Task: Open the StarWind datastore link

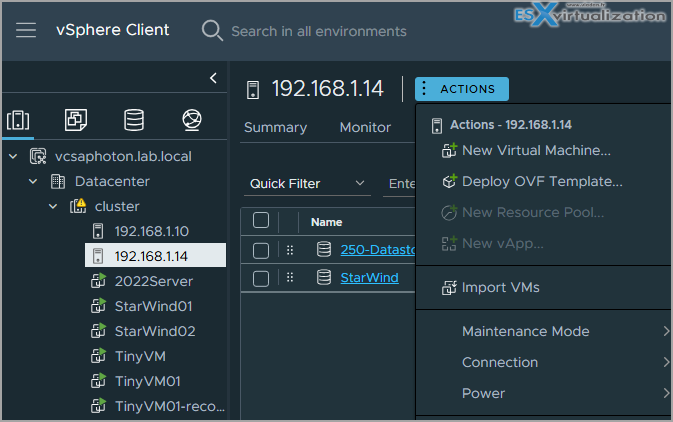Action: [x=370, y=278]
